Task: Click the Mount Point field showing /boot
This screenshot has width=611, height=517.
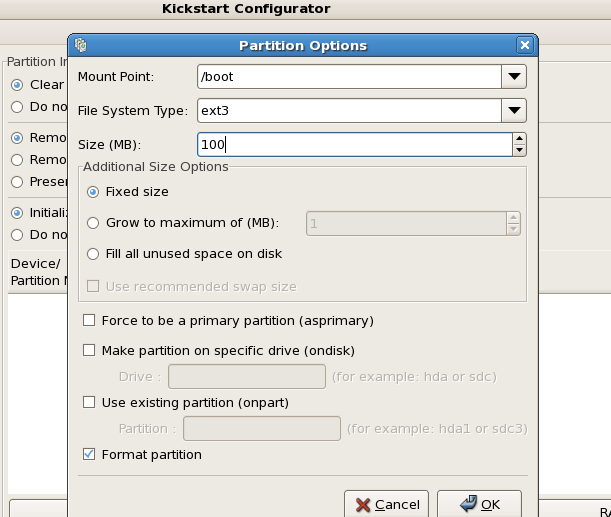Action: click(350, 76)
